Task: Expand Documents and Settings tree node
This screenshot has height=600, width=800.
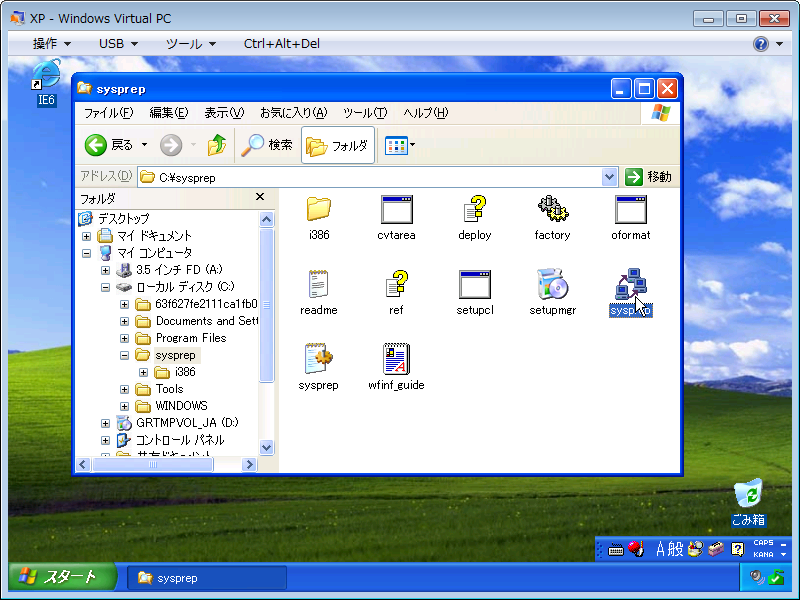Action: coord(124,321)
